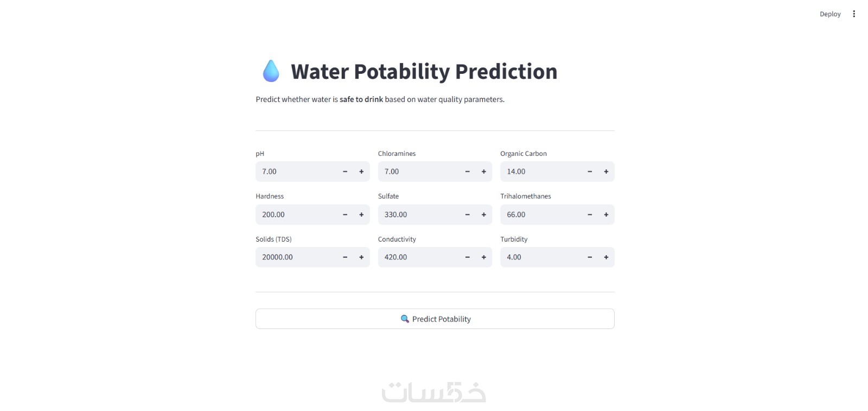Focus the pH input field
This screenshot has width=868, height=411.
click(296, 172)
